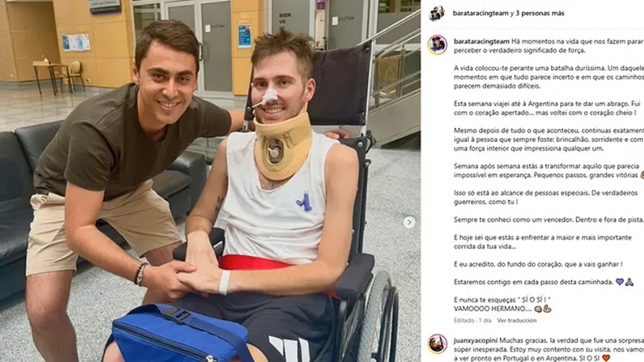Click the barataracingteam username in the header
The width and height of the screenshot is (644, 362).
[480, 13]
